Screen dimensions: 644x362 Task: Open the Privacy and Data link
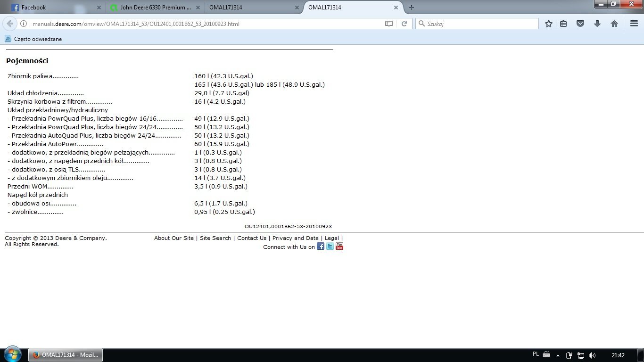pos(295,238)
